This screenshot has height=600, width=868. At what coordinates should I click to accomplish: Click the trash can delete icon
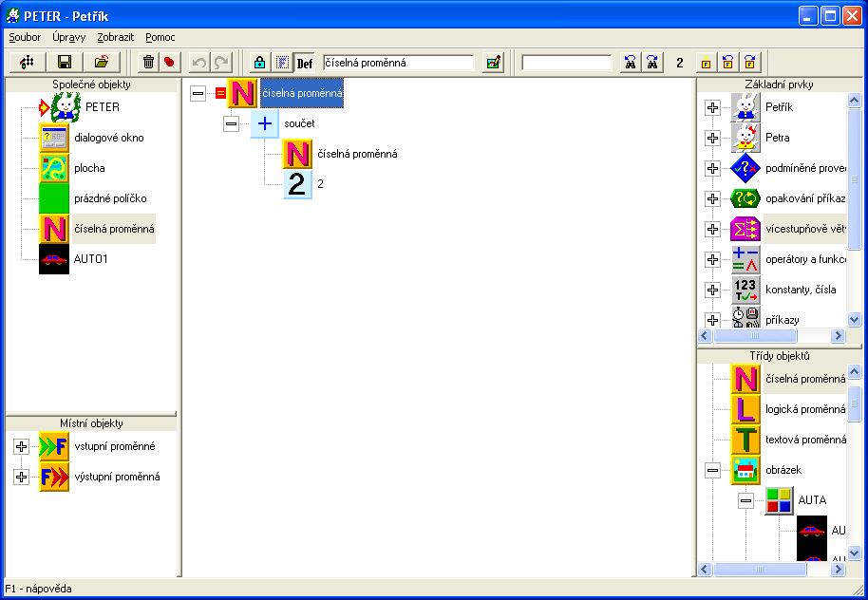point(148,63)
